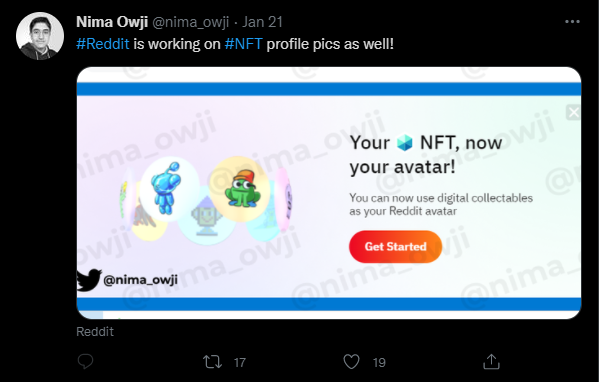The height and width of the screenshot is (382, 599).
Task: Open the #NFT hashtag link
Action: pyautogui.click(x=243, y=44)
